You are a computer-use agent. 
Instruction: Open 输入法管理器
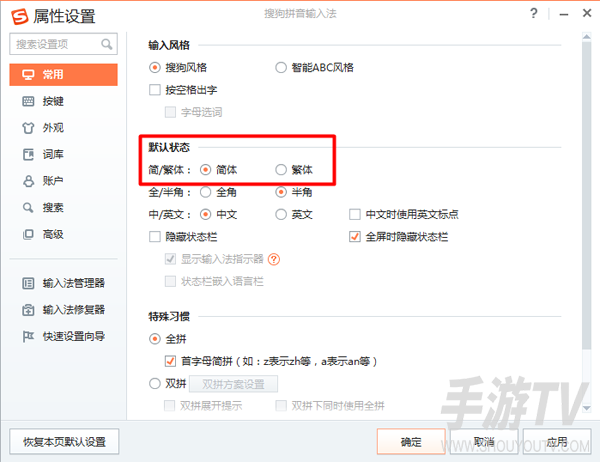tap(63, 283)
